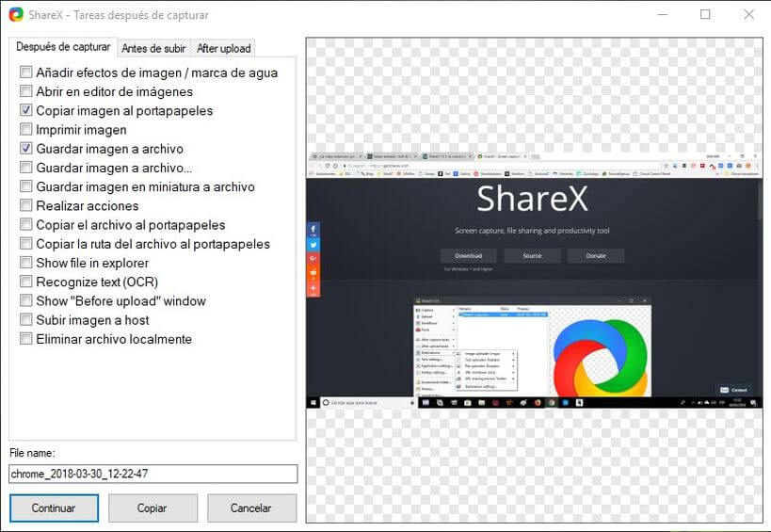The height and width of the screenshot is (532, 771).
Task: Enable Subir imagen a host
Action: coord(26,319)
